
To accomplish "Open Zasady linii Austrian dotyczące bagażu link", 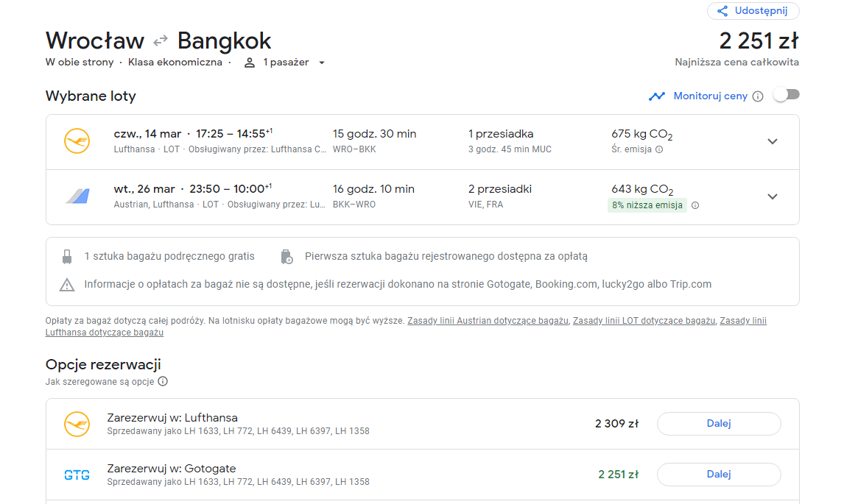I will click(x=488, y=321).
